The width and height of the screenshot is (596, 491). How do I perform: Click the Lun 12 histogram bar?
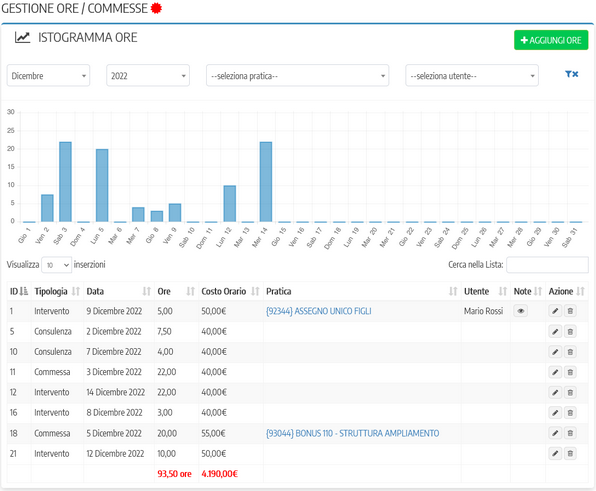[x=230, y=204]
